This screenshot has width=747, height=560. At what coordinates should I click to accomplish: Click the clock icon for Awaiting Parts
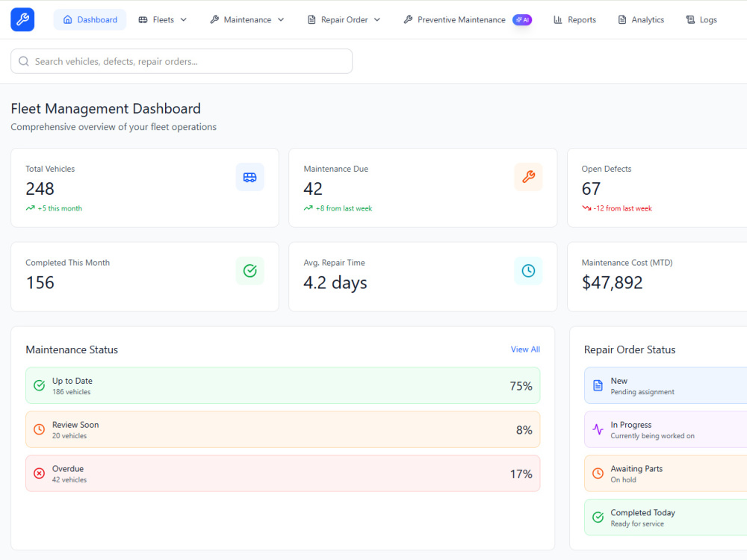pos(598,473)
